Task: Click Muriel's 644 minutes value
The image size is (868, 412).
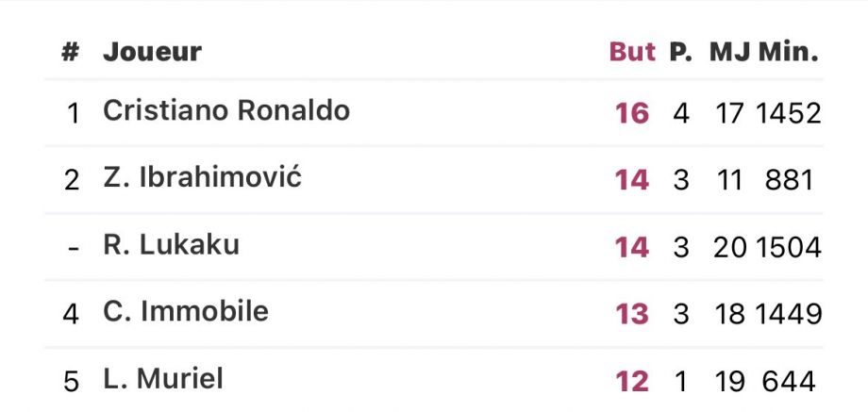Action: (x=790, y=382)
